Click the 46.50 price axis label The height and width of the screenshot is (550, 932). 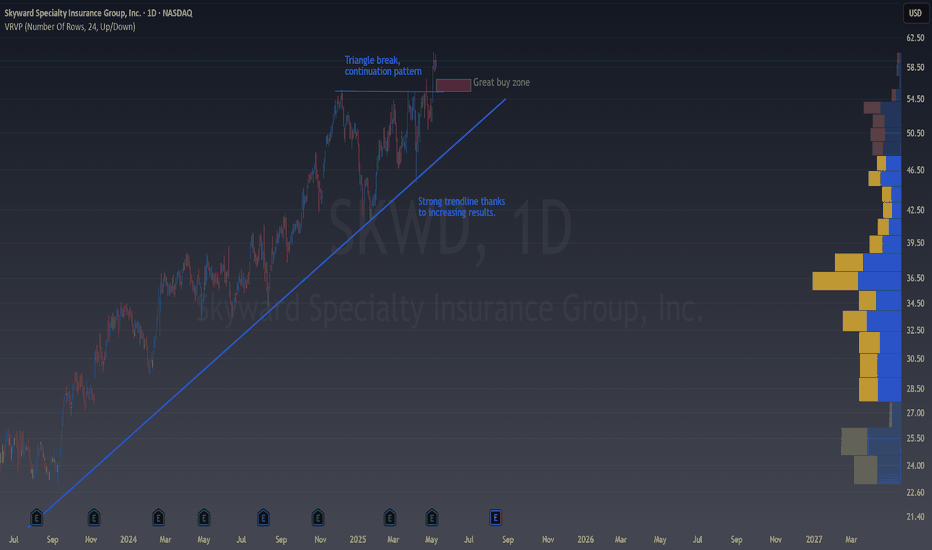(915, 169)
